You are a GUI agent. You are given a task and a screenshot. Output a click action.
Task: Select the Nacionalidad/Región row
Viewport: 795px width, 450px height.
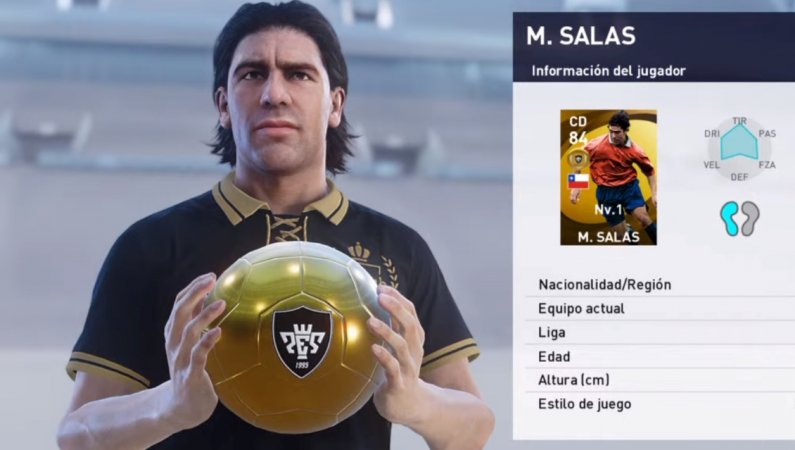(660, 285)
